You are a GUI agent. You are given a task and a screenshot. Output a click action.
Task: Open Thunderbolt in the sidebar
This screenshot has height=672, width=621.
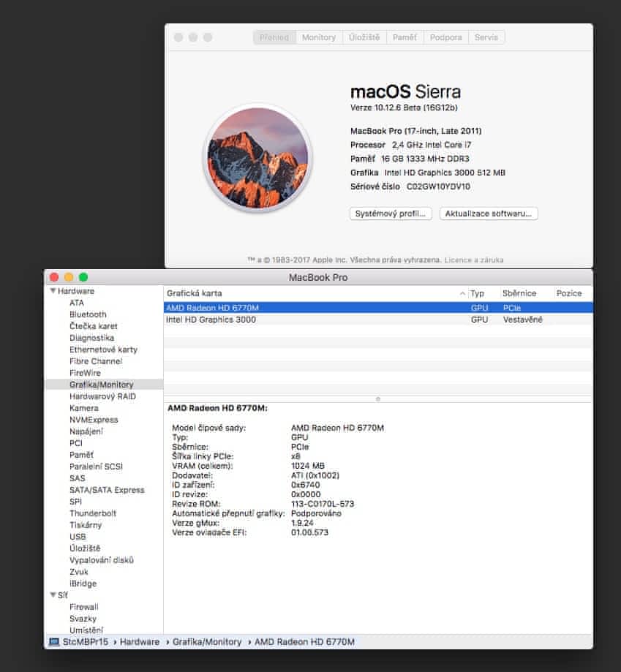click(93, 513)
